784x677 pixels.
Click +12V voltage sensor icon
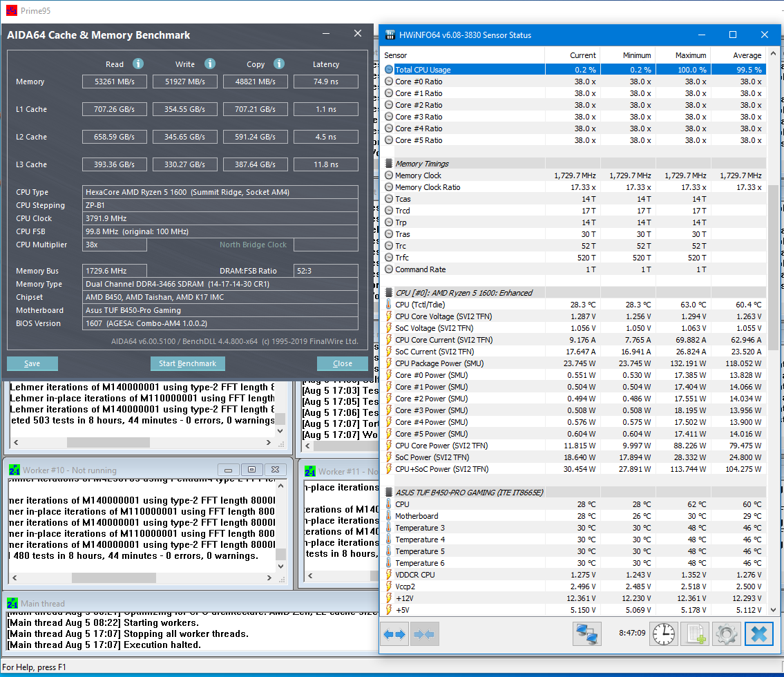click(x=388, y=598)
